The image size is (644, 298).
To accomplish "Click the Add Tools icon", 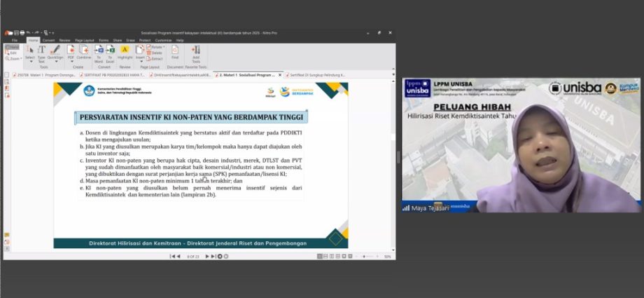I will point(195,52).
